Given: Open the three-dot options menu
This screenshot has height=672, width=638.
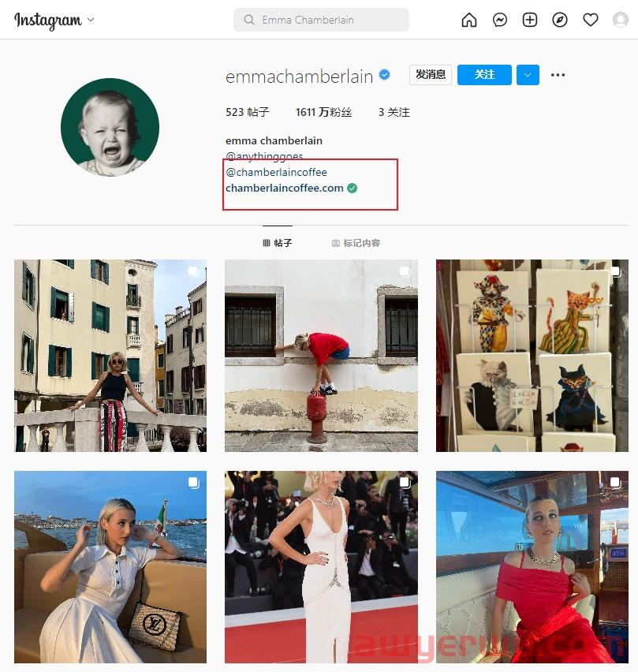Looking at the screenshot, I should [x=558, y=75].
